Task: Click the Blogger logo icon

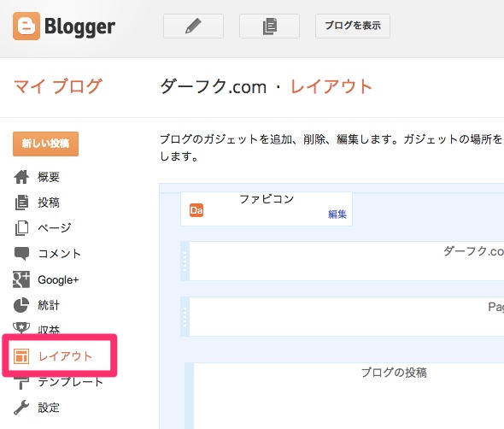Action: pyautogui.click(x=26, y=26)
